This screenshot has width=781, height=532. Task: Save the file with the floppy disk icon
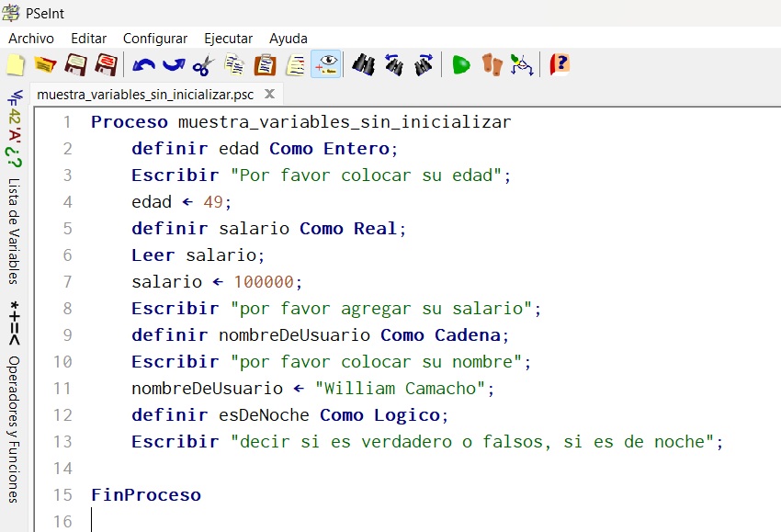pos(75,65)
